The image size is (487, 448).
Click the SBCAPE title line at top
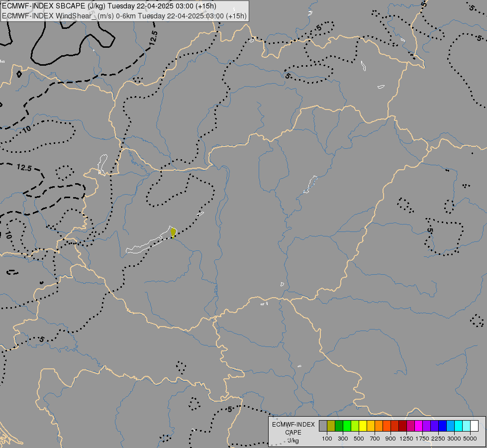click(x=109, y=6)
